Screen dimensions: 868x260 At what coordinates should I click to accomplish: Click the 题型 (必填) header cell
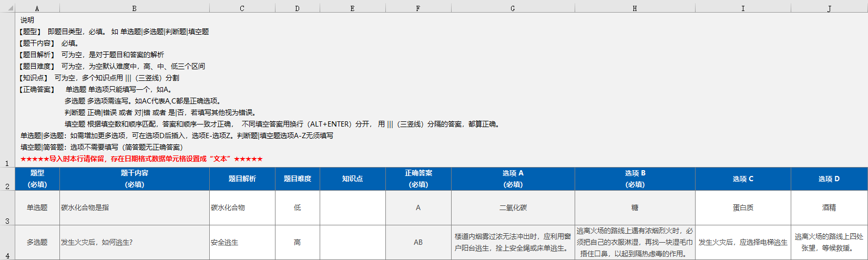click(x=37, y=179)
